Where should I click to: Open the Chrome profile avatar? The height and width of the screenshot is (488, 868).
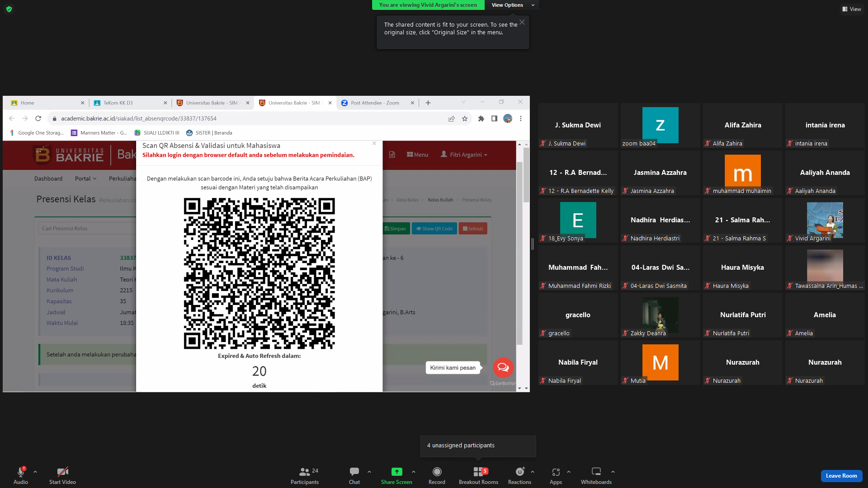pyautogui.click(x=508, y=118)
